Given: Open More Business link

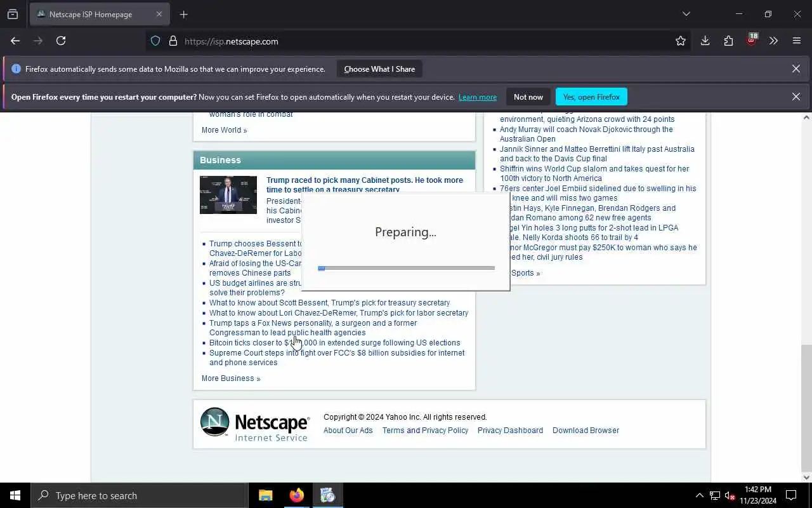Looking at the screenshot, I should [x=231, y=378].
